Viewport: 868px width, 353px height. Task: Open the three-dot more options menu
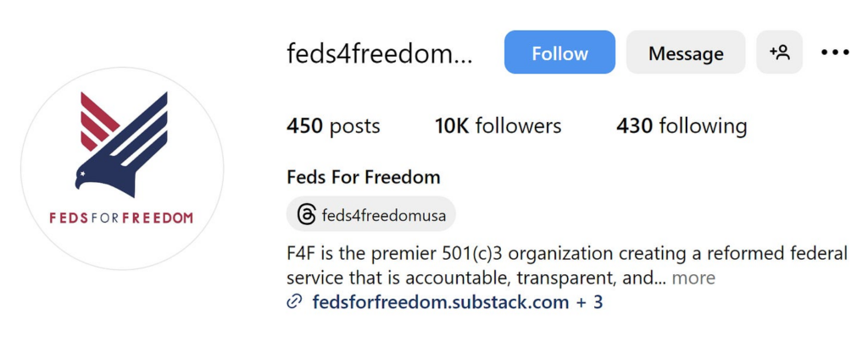tap(835, 53)
